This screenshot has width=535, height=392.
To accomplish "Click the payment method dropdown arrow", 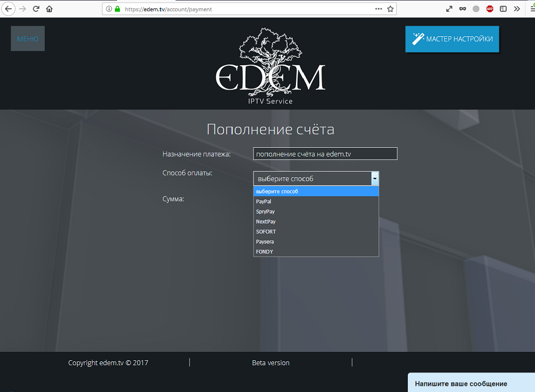I will [375, 178].
